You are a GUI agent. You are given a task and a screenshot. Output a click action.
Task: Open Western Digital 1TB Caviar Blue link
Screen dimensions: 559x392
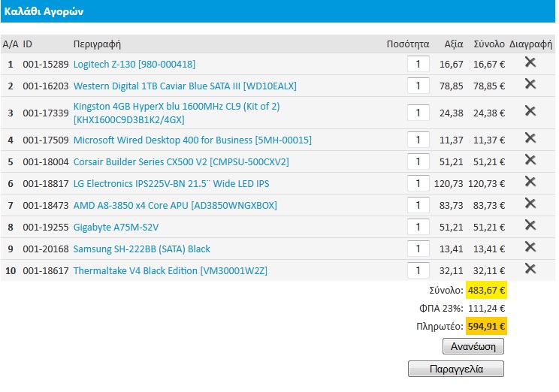tap(185, 86)
